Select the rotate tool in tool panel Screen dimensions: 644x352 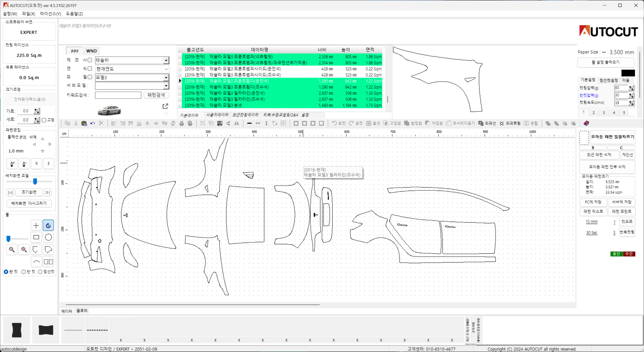pyautogui.click(x=48, y=225)
